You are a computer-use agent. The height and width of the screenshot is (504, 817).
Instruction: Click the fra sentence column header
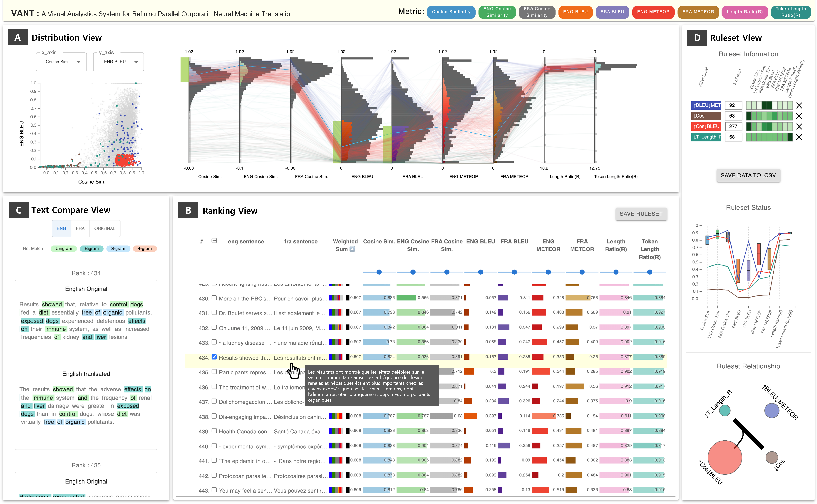(301, 241)
